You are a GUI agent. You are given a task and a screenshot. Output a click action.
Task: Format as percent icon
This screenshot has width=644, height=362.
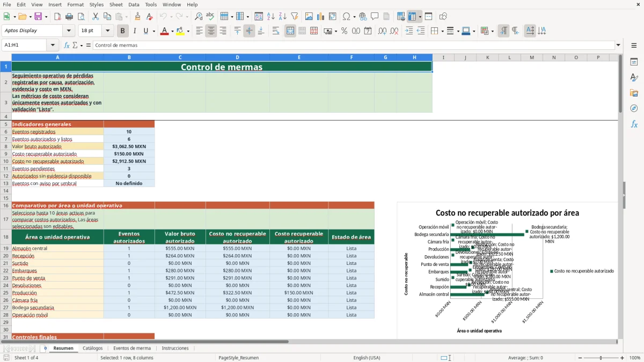coord(344,31)
